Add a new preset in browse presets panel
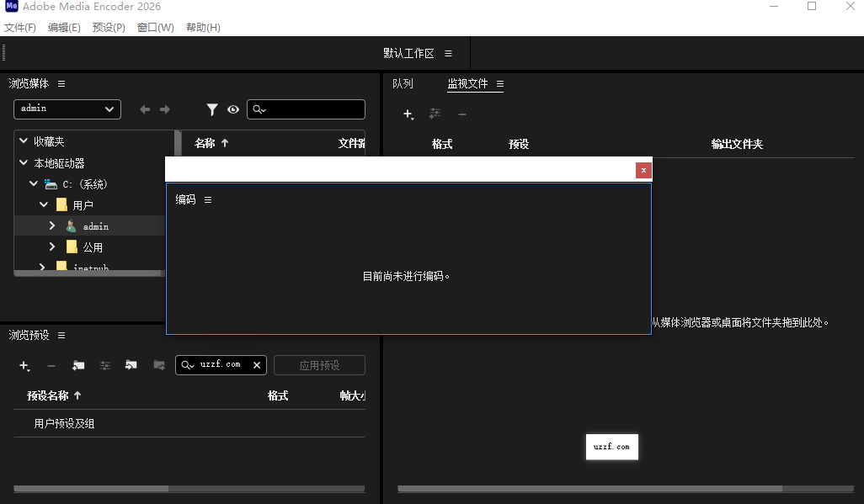 coord(24,366)
